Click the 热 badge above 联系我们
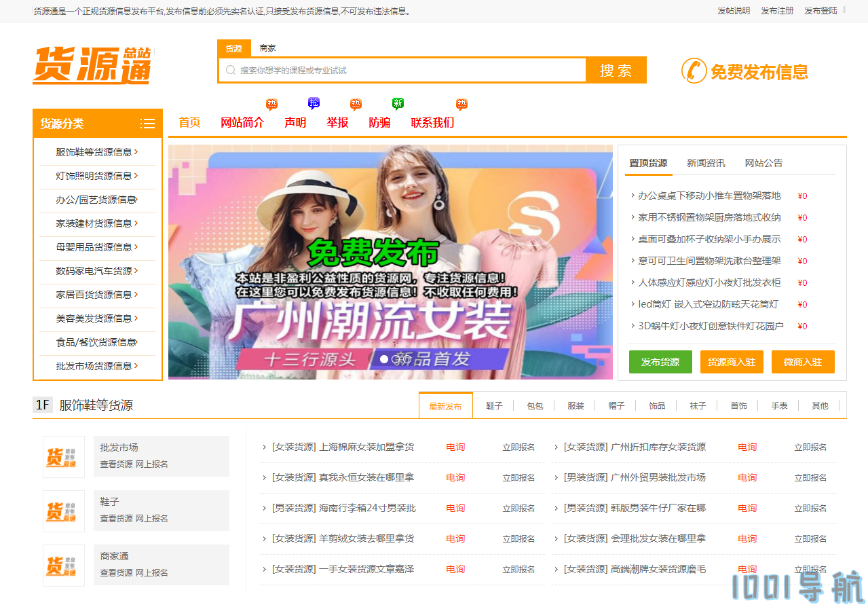The image size is (868, 607). tap(461, 103)
